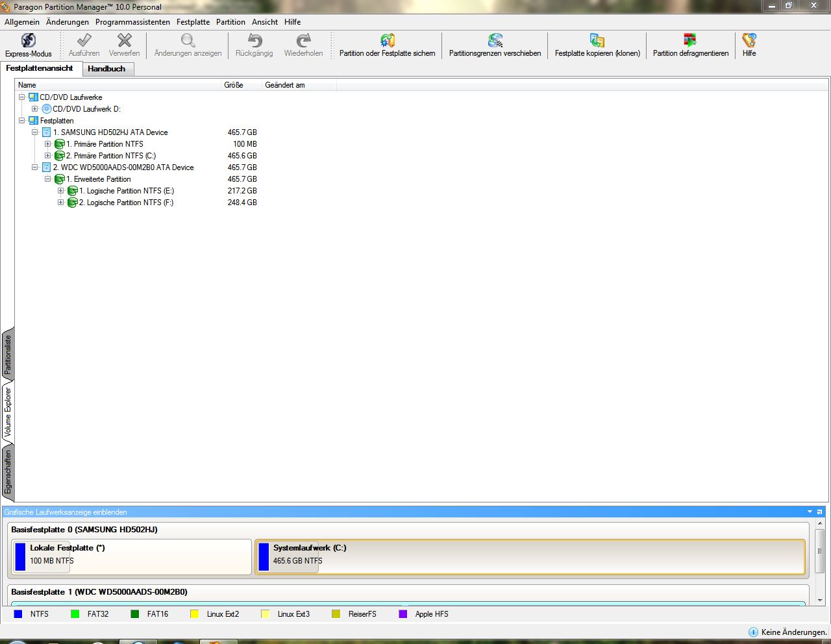831x644 pixels.
Task: Switch to the Handbuch tab
Action: pyautogui.click(x=106, y=69)
